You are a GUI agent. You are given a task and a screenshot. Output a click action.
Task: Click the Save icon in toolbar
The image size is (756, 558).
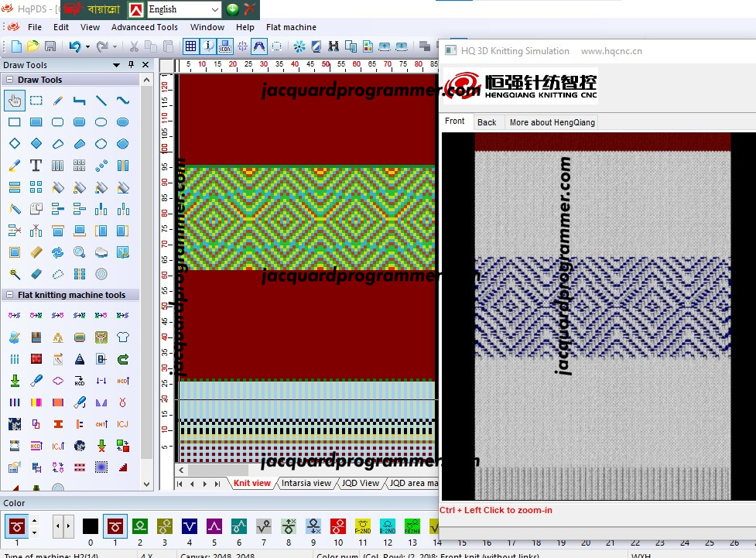(x=50, y=46)
